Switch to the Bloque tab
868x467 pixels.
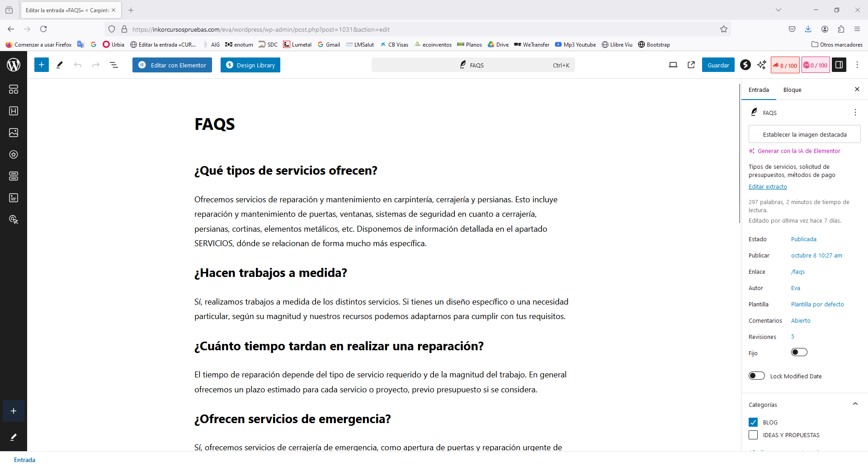[x=792, y=90]
